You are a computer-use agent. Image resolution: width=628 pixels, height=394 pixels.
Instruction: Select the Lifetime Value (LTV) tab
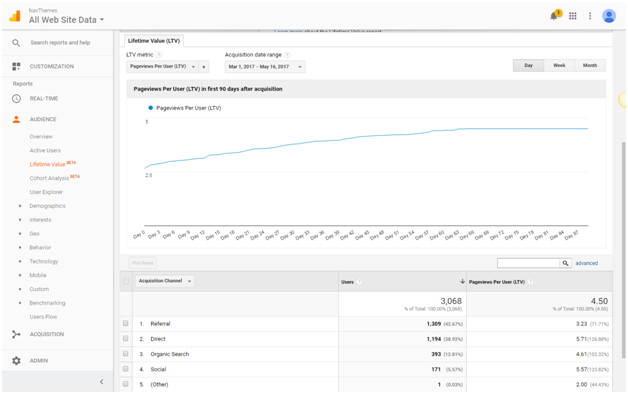point(154,41)
